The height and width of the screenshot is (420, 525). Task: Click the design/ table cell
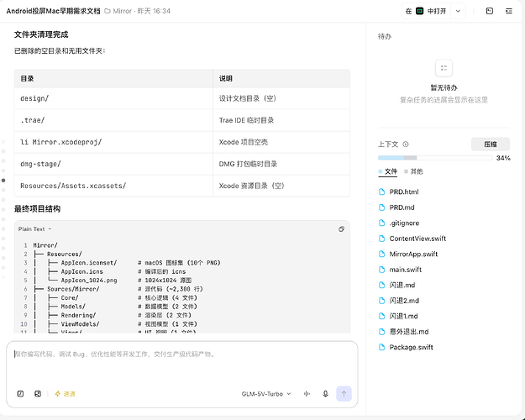click(x=113, y=98)
